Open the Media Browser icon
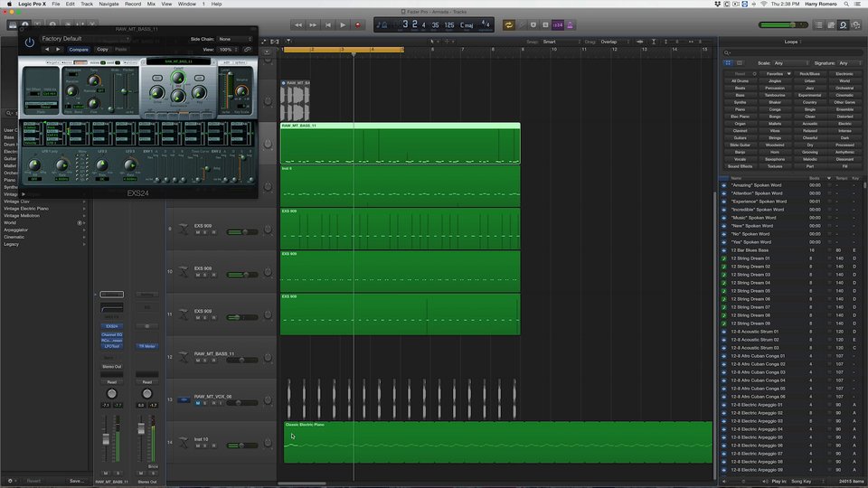This screenshot has width=868, height=488. 856,25
